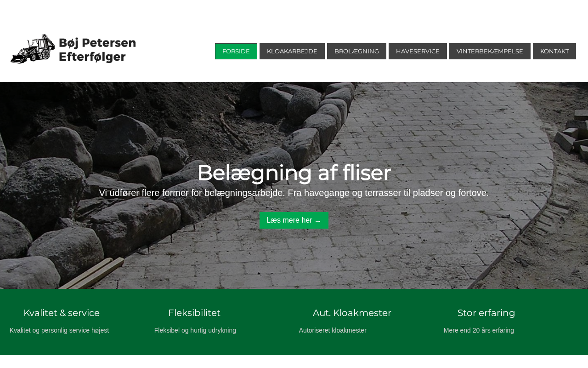
Task: Click the 'Mere end 20 års erfaring' text
Action: tap(479, 330)
